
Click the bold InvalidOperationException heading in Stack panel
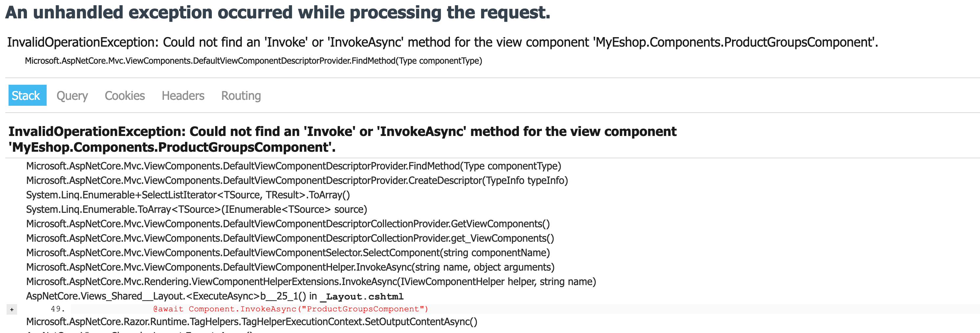pos(343,139)
